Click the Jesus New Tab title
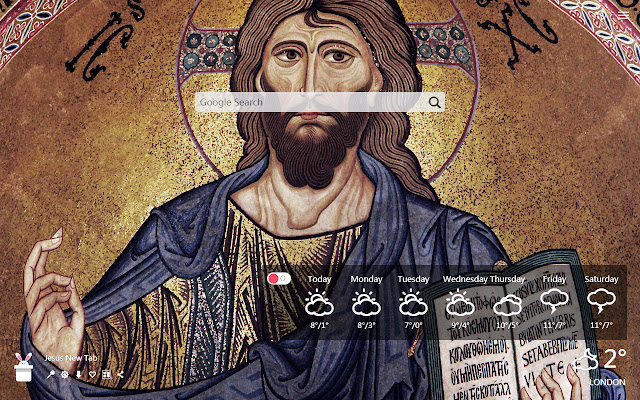 71,358
